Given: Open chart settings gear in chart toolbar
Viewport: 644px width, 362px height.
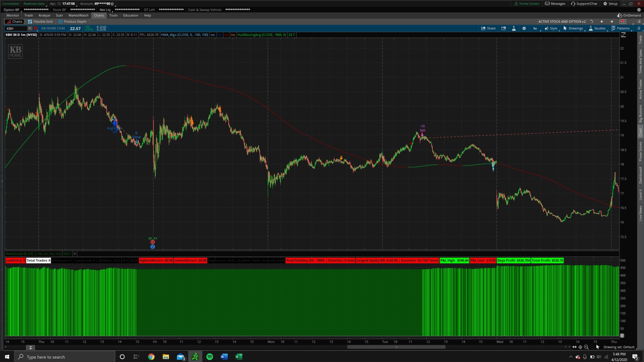Looking at the screenshot, I should tap(524, 28).
